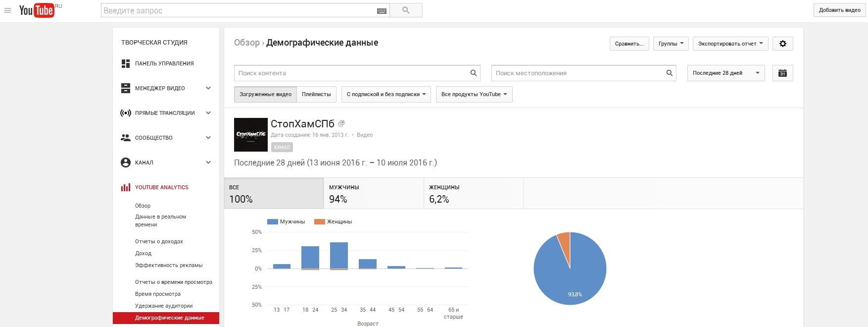Click the Сообщество people icon
The image size is (868, 327).
tap(126, 138)
